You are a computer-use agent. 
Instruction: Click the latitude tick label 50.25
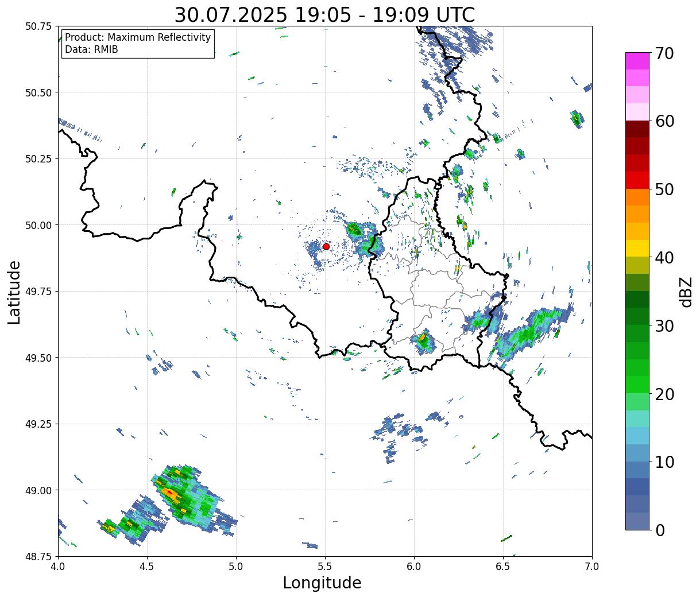point(38,159)
